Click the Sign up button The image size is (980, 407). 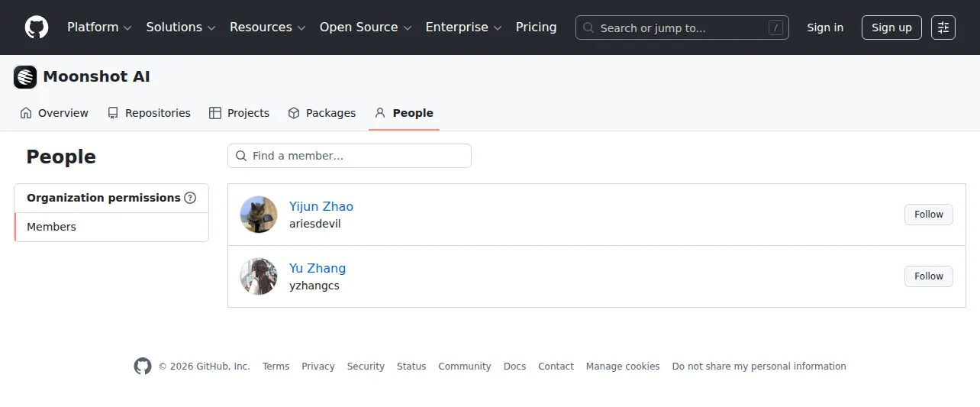[891, 27]
